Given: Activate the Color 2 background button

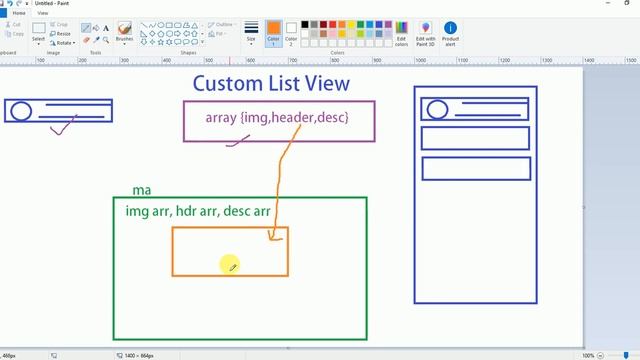Looking at the screenshot, I should click(291, 33).
